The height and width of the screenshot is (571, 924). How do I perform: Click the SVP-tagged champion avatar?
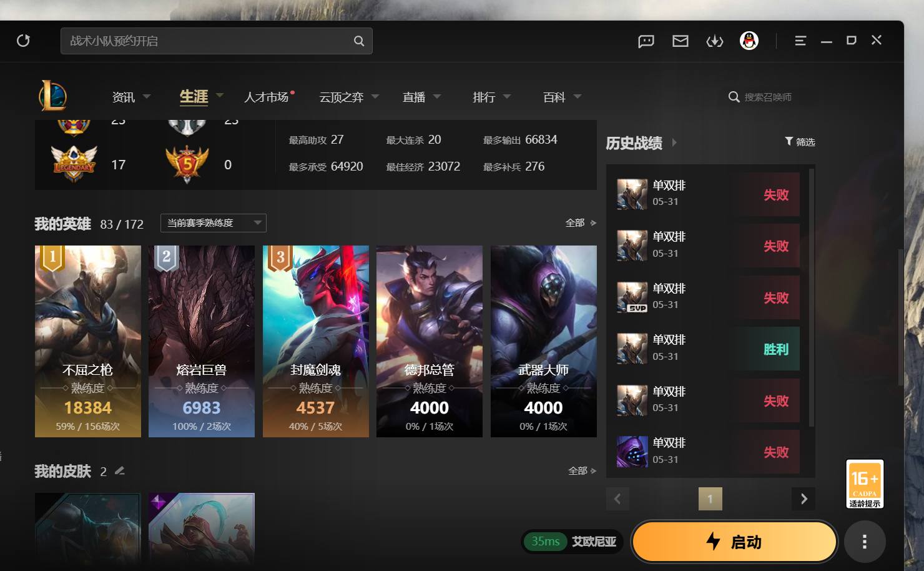632,297
